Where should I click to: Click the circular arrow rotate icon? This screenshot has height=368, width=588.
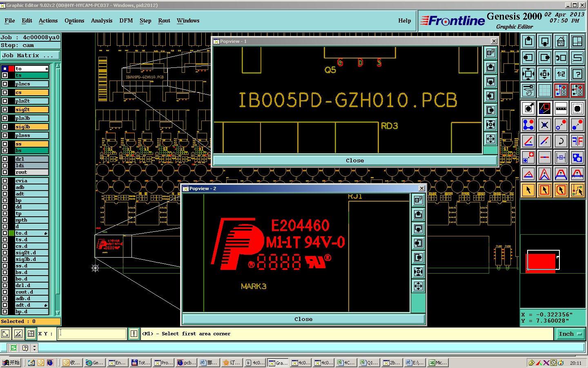pos(561,141)
